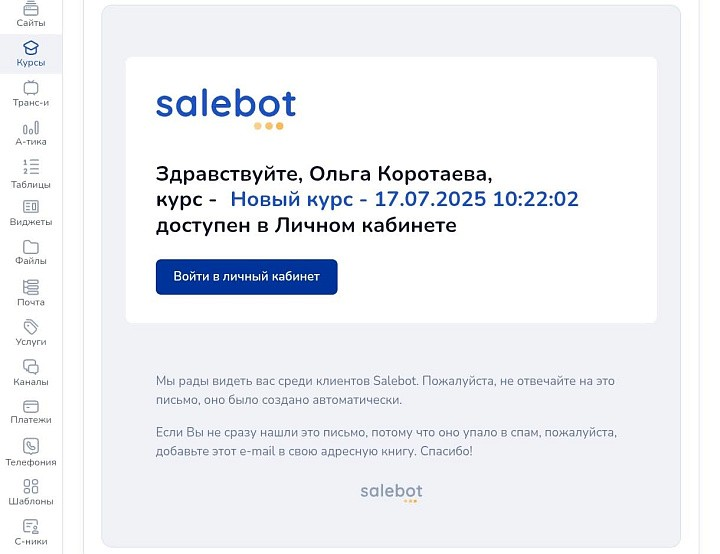This screenshot has width=720, height=554.
Task: Click the large salebot logo in email
Action: [x=226, y=107]
